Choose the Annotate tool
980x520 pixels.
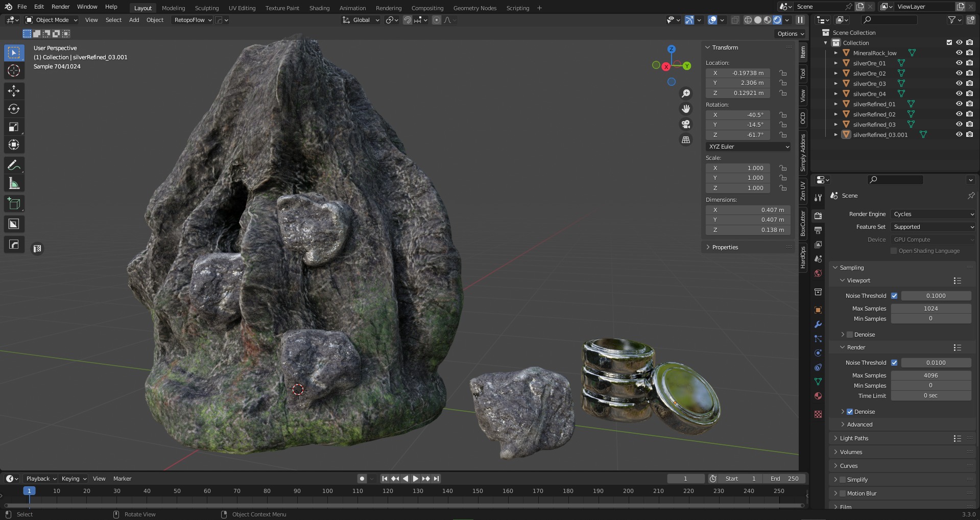tap(14, 165)
